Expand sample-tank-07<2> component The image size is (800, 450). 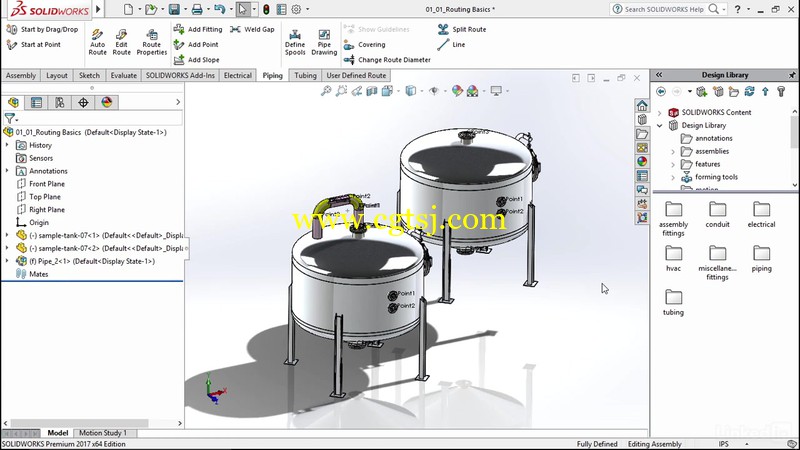pyautogui.click(x=7, y=248)
